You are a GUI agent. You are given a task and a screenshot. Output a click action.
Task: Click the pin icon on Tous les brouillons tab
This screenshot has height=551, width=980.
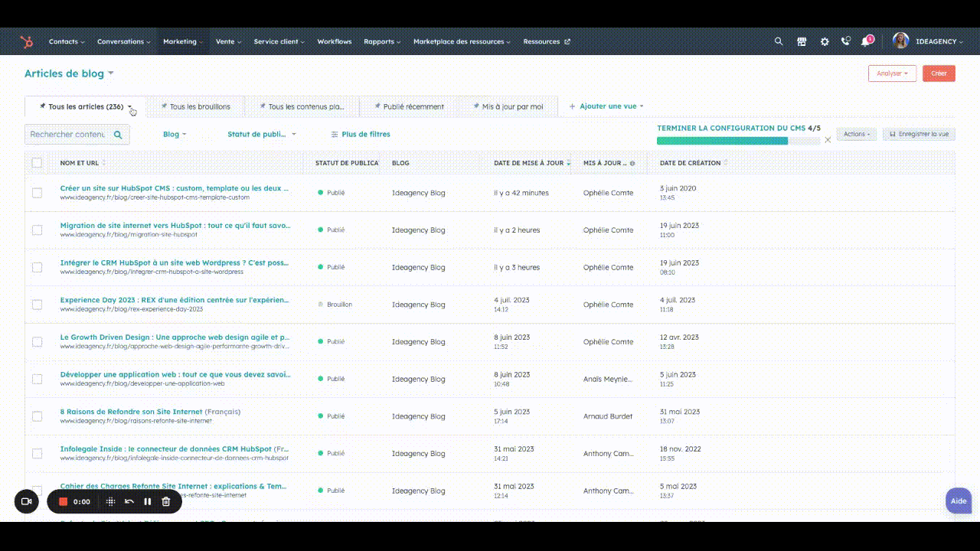pos(164,106)
